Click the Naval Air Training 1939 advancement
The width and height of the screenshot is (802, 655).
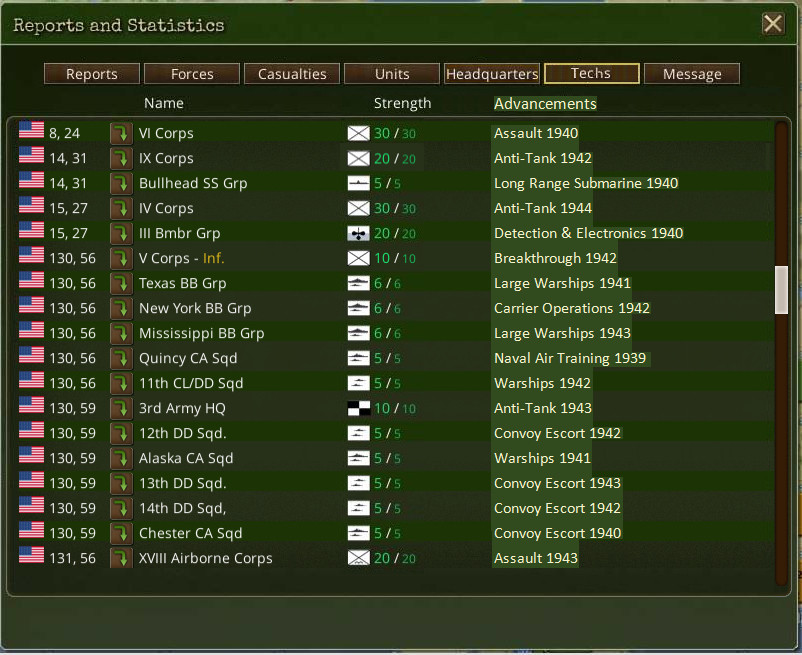tap(570, 358)
